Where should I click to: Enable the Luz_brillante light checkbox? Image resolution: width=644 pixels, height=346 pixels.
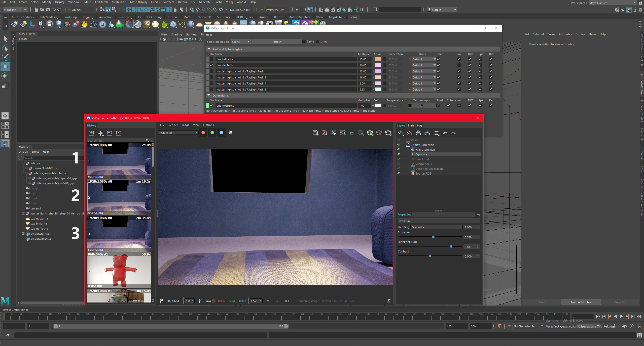pyautogui.click(x=211, y=59)
